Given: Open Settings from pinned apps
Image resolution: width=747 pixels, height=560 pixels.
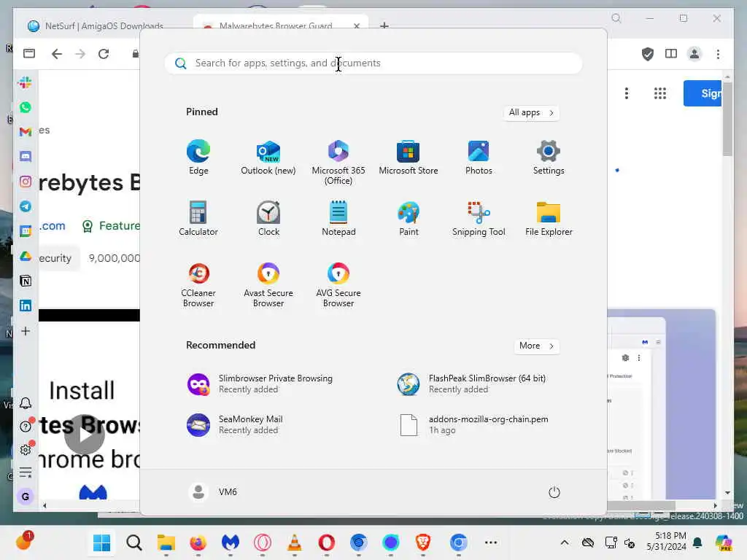Looking at the screenshot, I should pyautogui.click(x=549, y=157).
